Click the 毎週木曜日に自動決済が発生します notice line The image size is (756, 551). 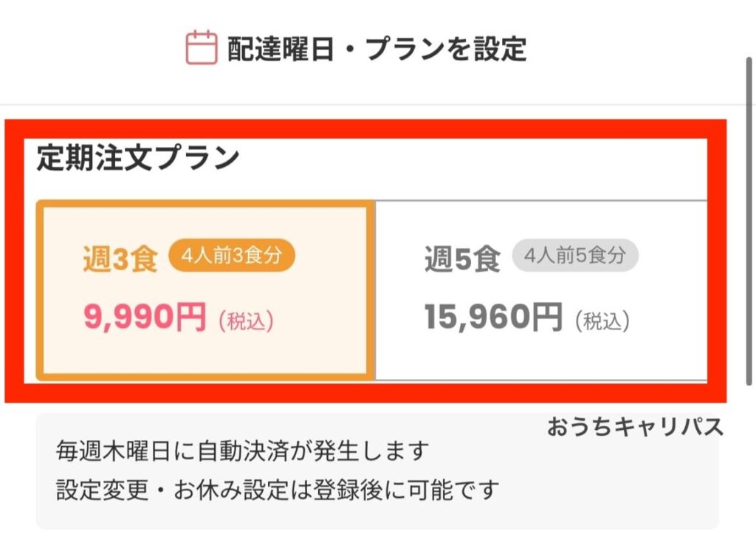point(243,449)
